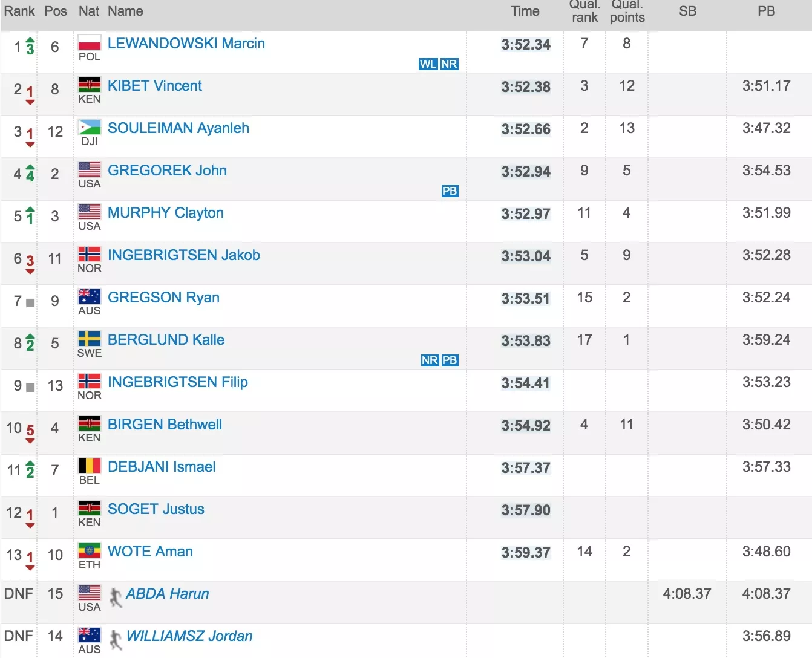This screenshot has height=658, width=812.
Task: Sort results by the Time column header
Action: coord(525,11)
